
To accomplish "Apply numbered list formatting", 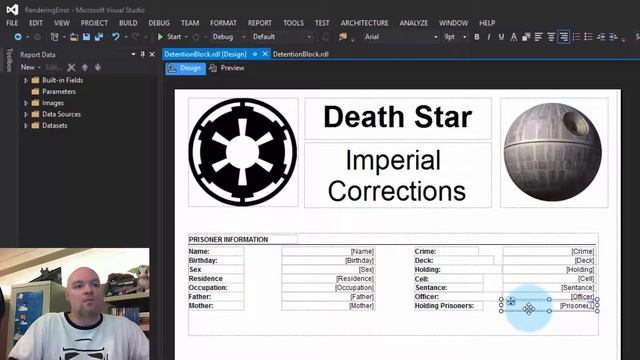I will tap(576, 37).
